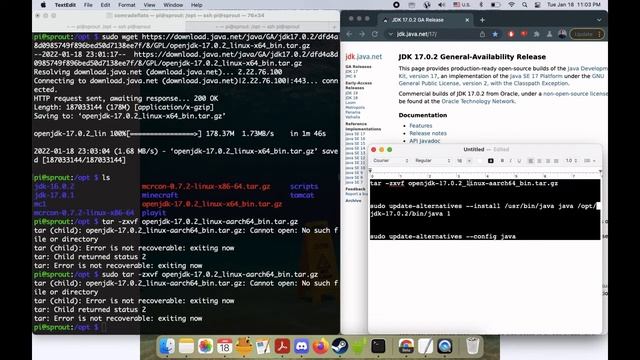Open Spotlight search in the menu bar
The height and width of the screenshot is (360, 640).
click(524, 5)
